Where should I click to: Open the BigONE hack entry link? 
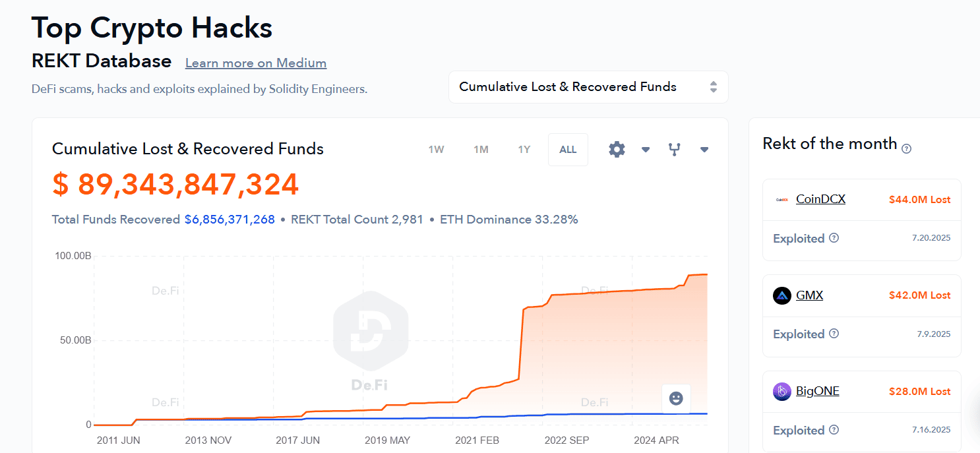click(x=818, y=391)
